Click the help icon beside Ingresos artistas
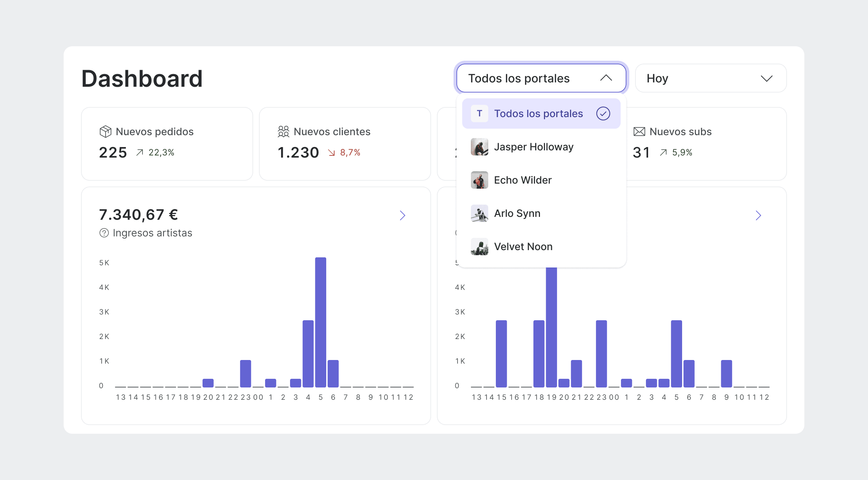The image size is (868, 480). coord(104,233)
